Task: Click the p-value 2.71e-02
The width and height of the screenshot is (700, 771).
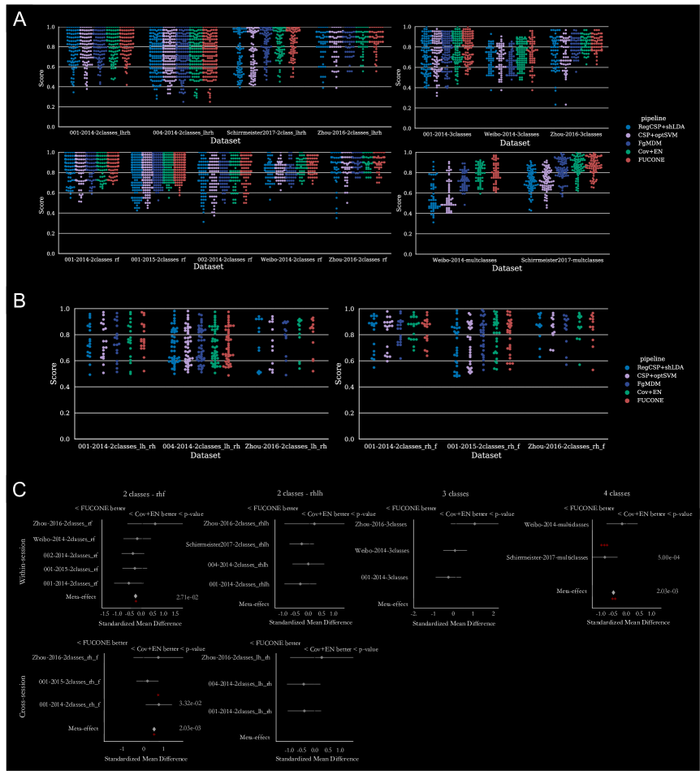Action: 188,597
